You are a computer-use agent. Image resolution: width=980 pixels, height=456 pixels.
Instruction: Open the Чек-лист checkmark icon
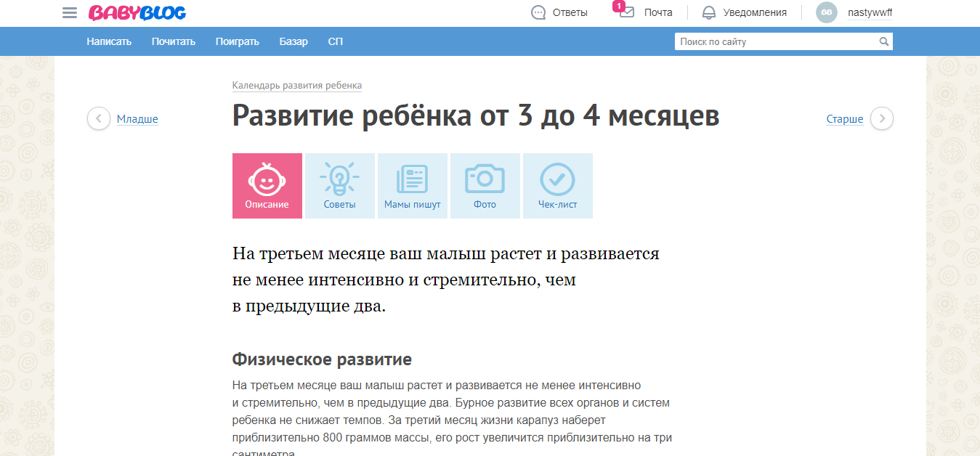[557, 180]
